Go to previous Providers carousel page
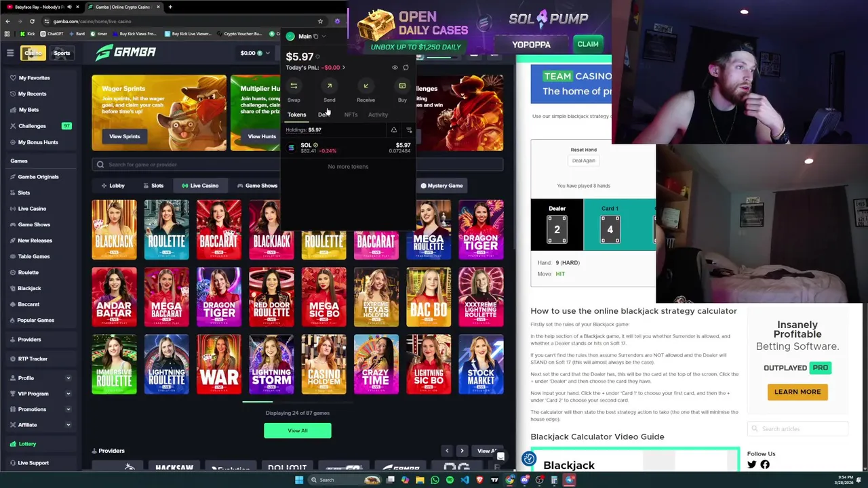Screen dimensions: 868x488 (x=447, y=451)
